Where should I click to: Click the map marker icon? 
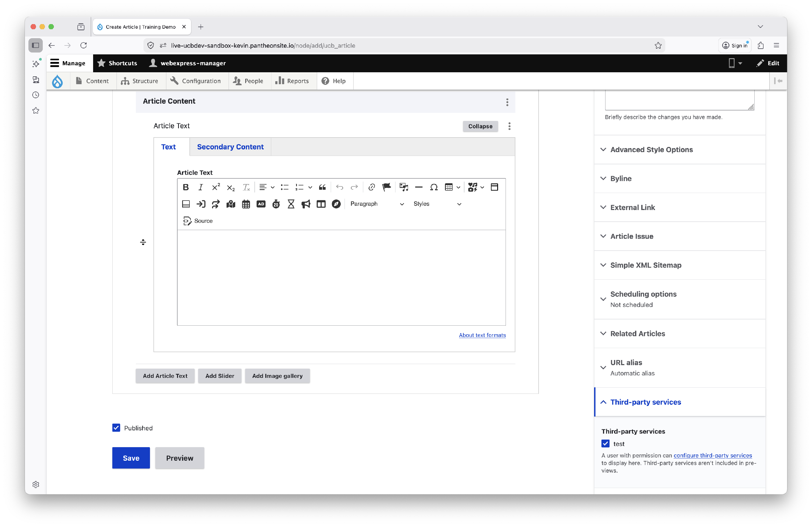(x=231, y=204)
